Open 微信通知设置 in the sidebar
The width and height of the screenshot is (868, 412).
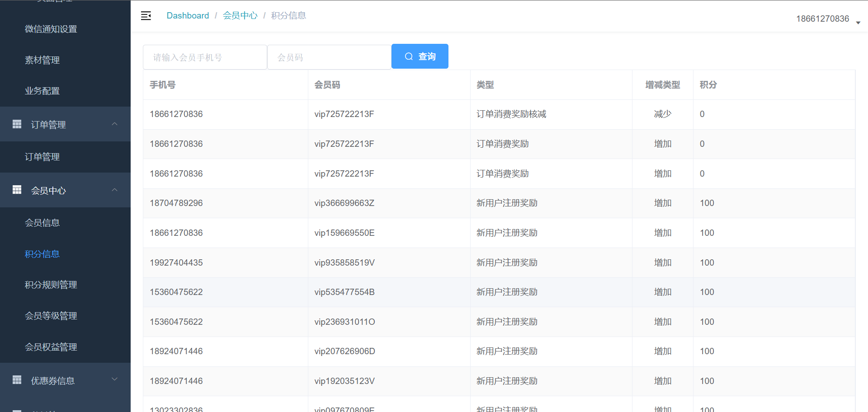point(51,29)
